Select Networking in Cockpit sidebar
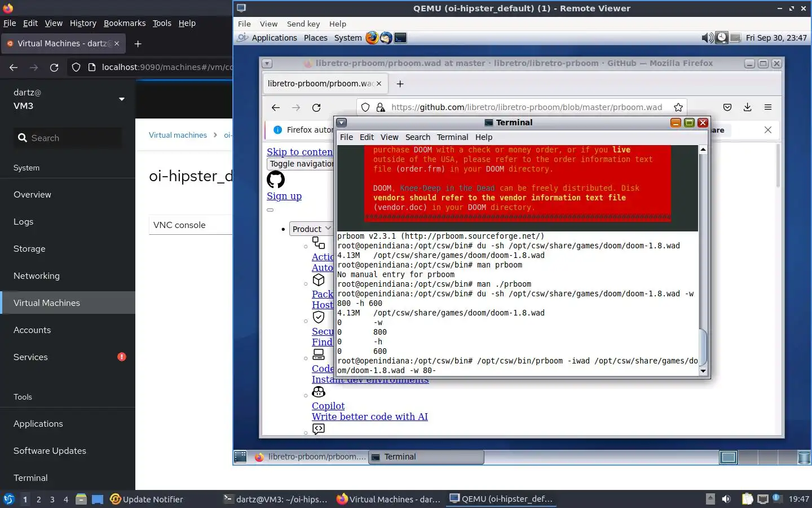Image resolution: width=812 pixels, height=508 pixels. tap(68, 276)
